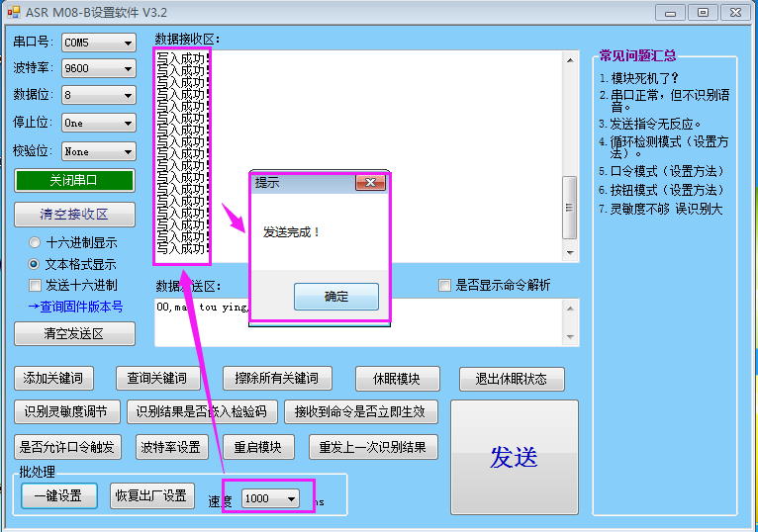Open FAQ item 串口正常,但不识别语音
Screen dimensions: 758x532
[670, 101]
